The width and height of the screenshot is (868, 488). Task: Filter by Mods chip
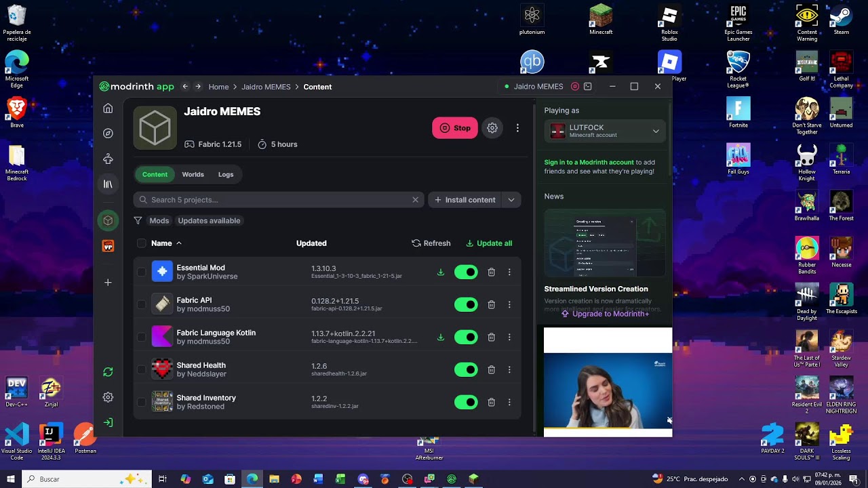[159, 220]
